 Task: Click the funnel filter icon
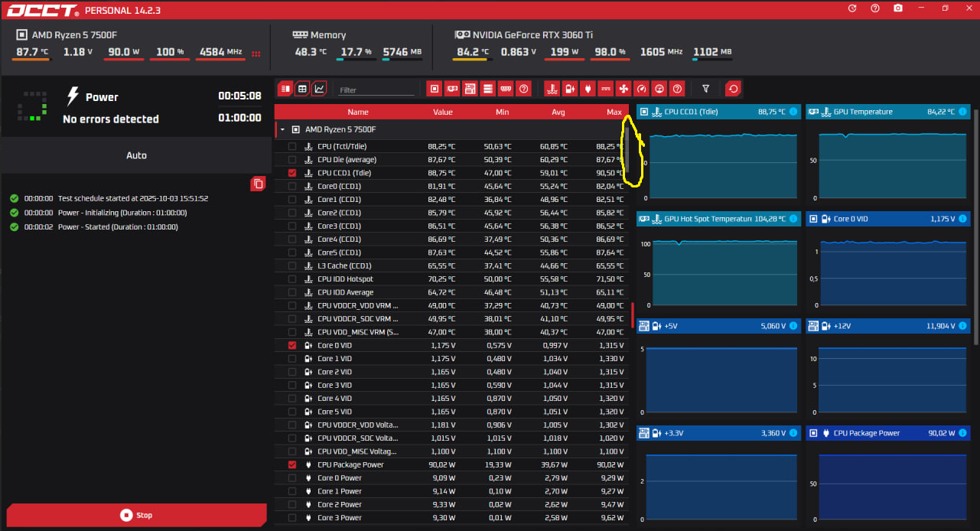click(706, 89)
